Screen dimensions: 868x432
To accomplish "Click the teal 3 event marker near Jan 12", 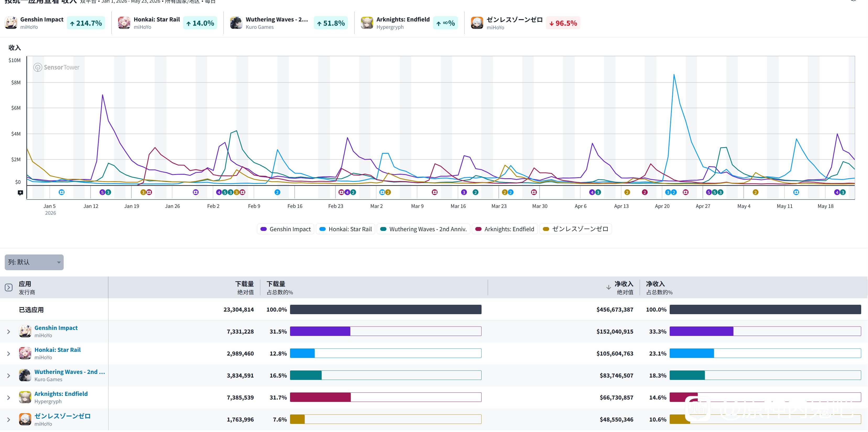I will click(108, 192).
